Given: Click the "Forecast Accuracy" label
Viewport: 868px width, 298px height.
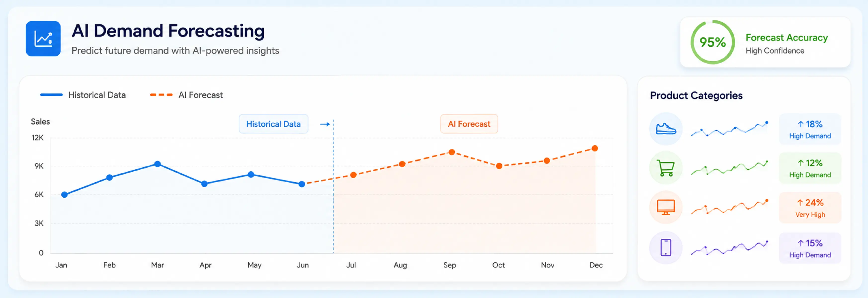Looking at the screenshot, I should click(x=787, y=37).
